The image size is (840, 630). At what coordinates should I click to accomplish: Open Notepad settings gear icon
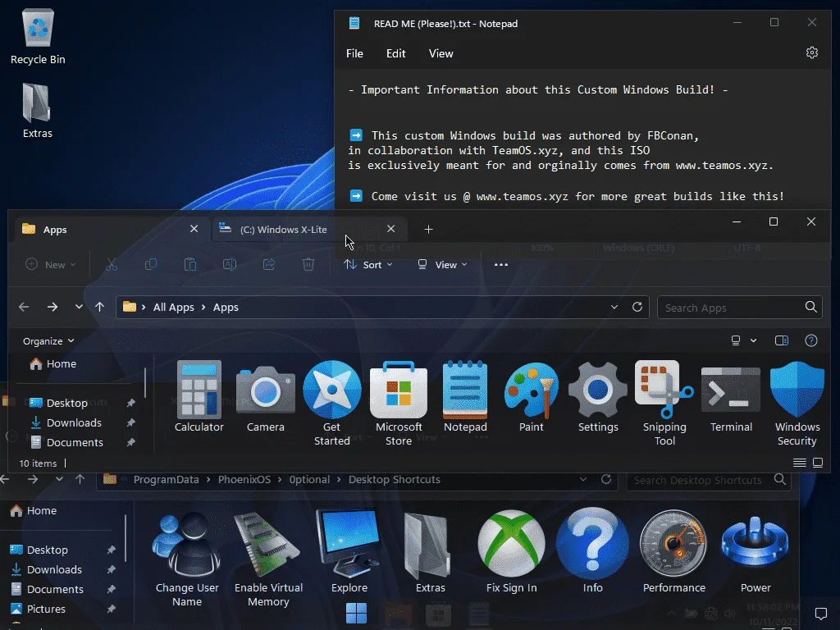[811, 52]
